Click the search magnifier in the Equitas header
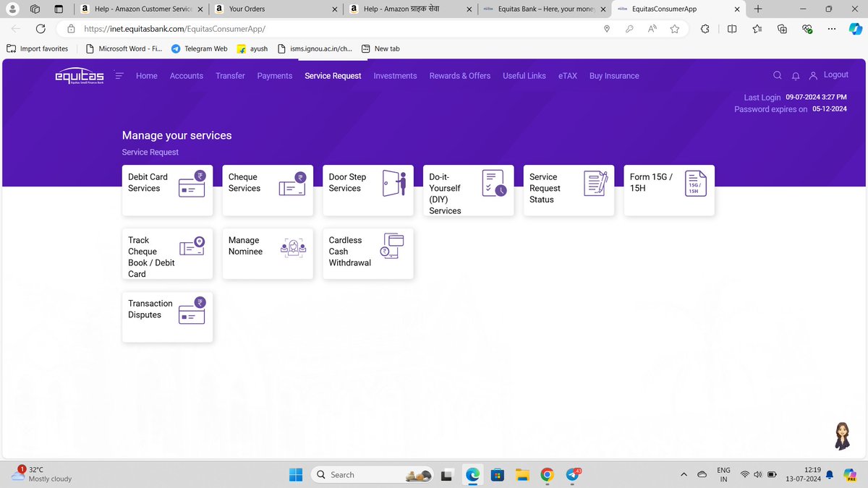 coord(778,75)
